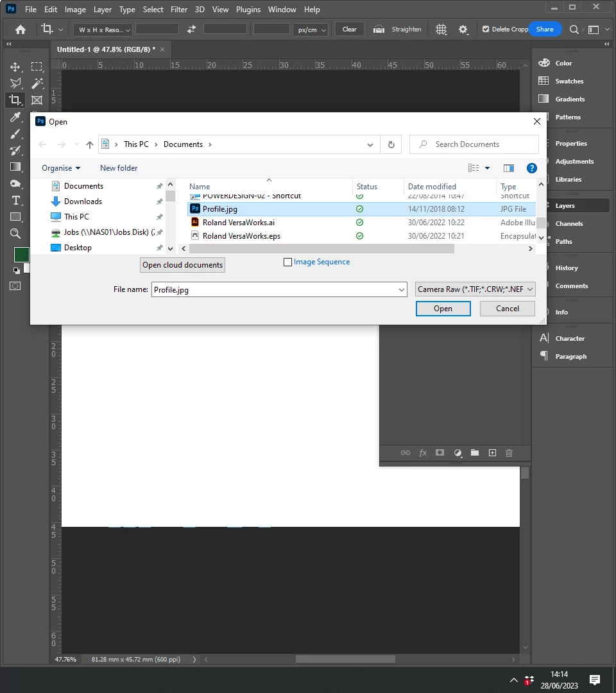Select Roland VersaWorks.eps file
The height and width of the screenshot is (693, 616).
241,236
